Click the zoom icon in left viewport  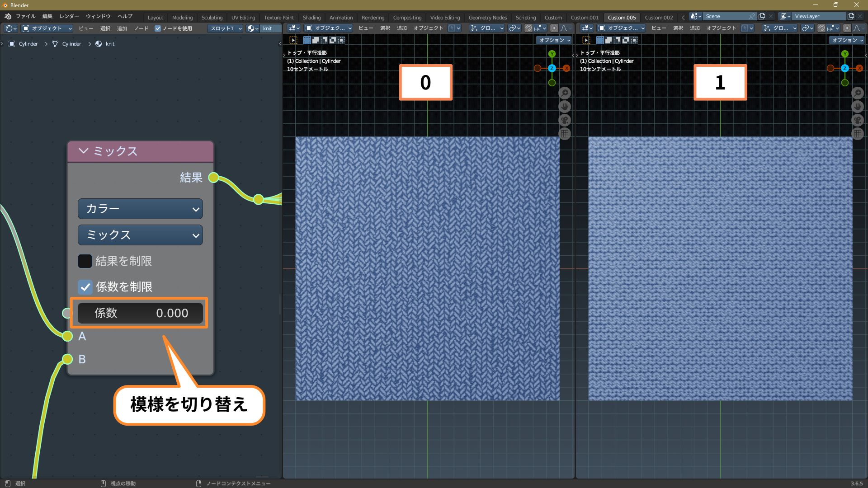[x=565, y=93]
